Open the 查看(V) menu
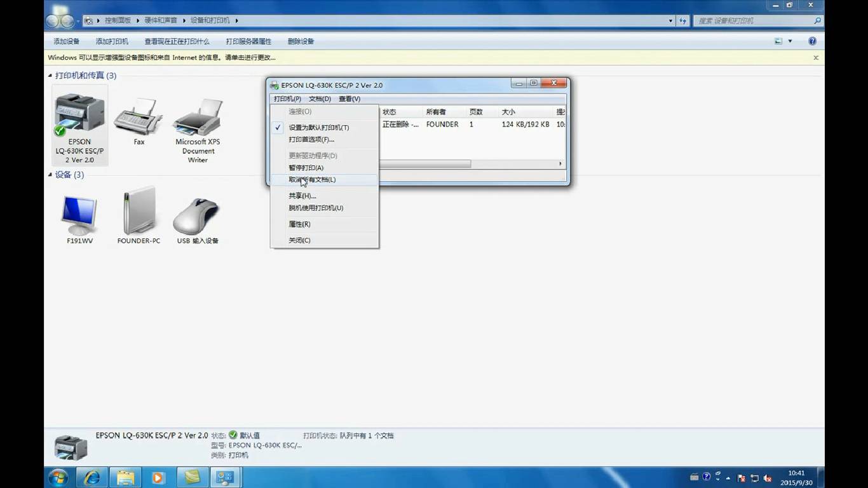 [x=349, y=98]
